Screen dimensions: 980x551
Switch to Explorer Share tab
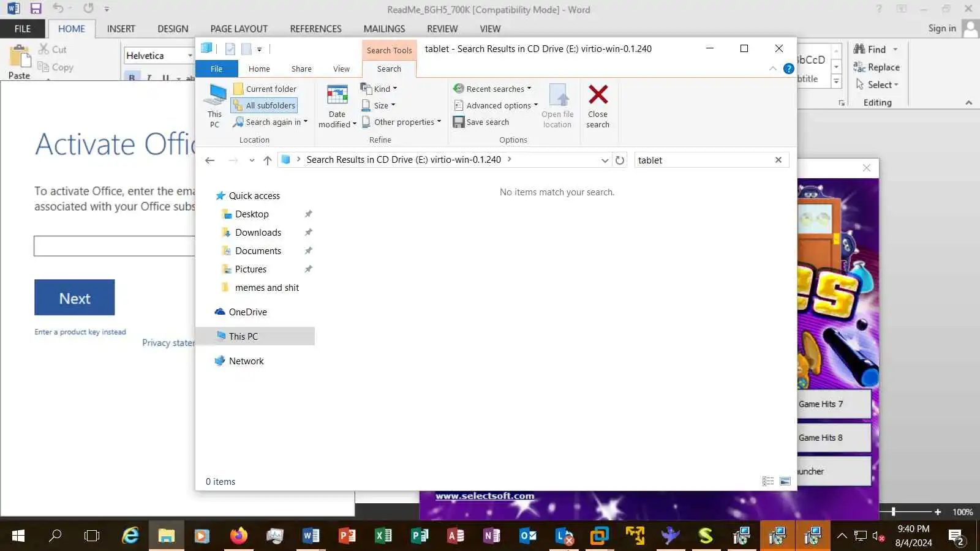point(301,69)
